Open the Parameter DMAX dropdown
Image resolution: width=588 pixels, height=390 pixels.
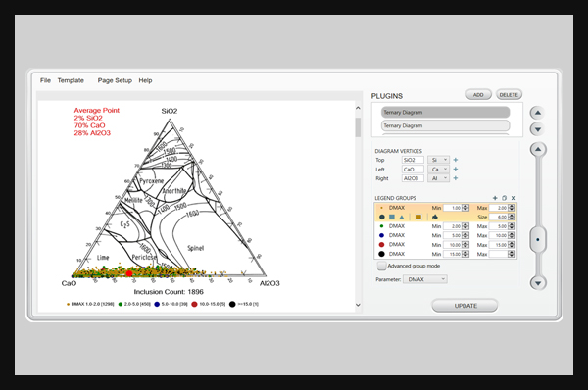(x=425, y=279)
